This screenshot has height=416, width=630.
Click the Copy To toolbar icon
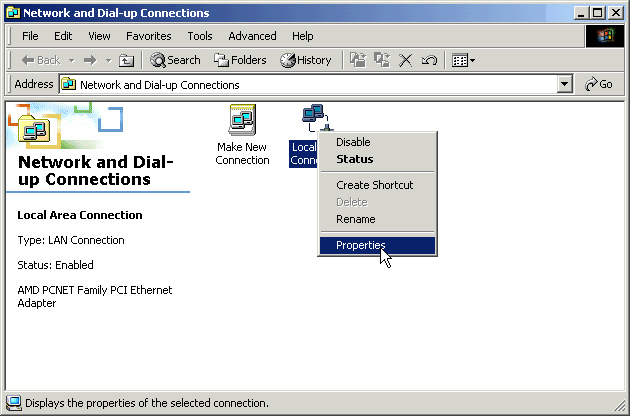382,60
